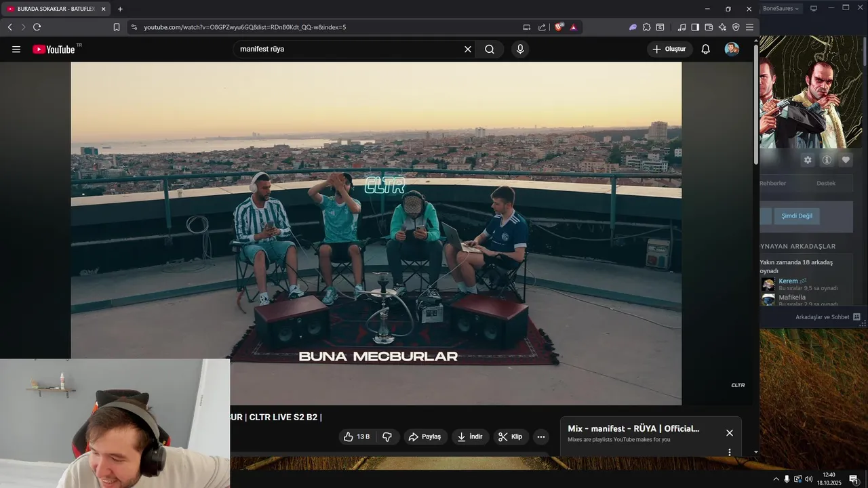Open a new browser tab
Screen dimensions: 868x488
[120, 9]
